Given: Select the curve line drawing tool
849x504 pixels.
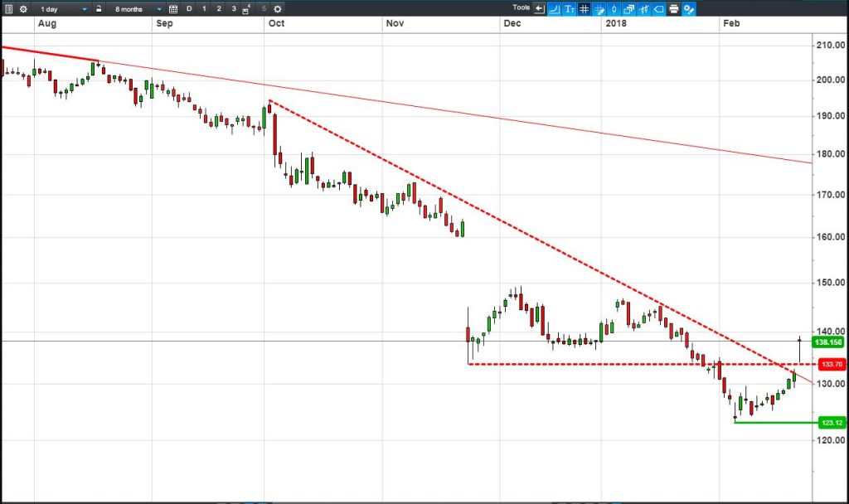Looking at the screenshot, I should tap(555, 8).
